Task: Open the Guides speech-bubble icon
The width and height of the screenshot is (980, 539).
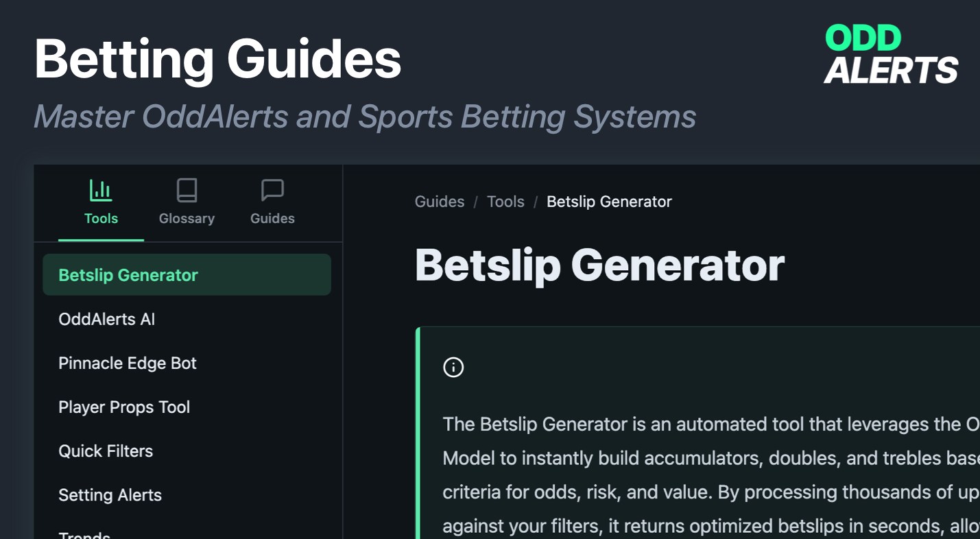Action: point(272,189)
